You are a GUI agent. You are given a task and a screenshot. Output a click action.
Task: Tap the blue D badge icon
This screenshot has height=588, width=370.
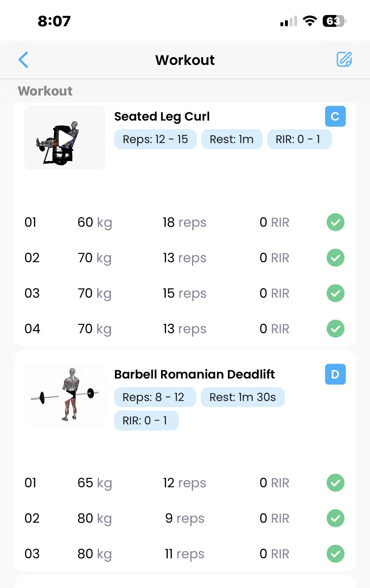point(335,374)
